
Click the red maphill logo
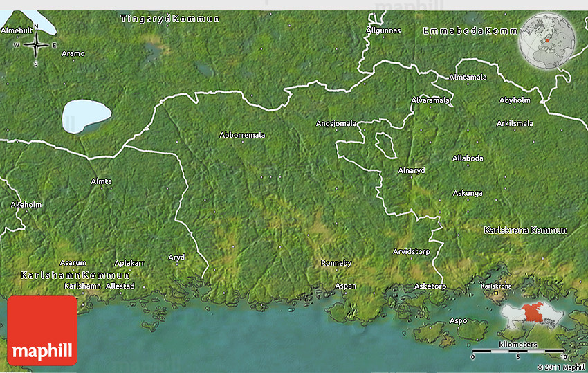click(42, 331)
